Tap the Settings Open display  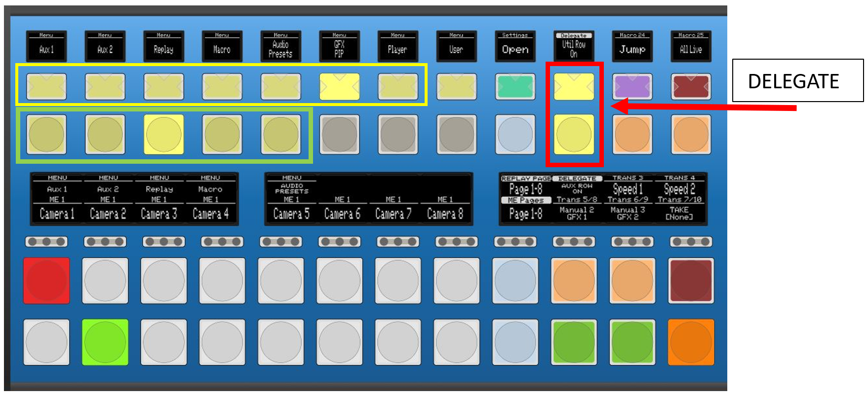tap(515, 46)
